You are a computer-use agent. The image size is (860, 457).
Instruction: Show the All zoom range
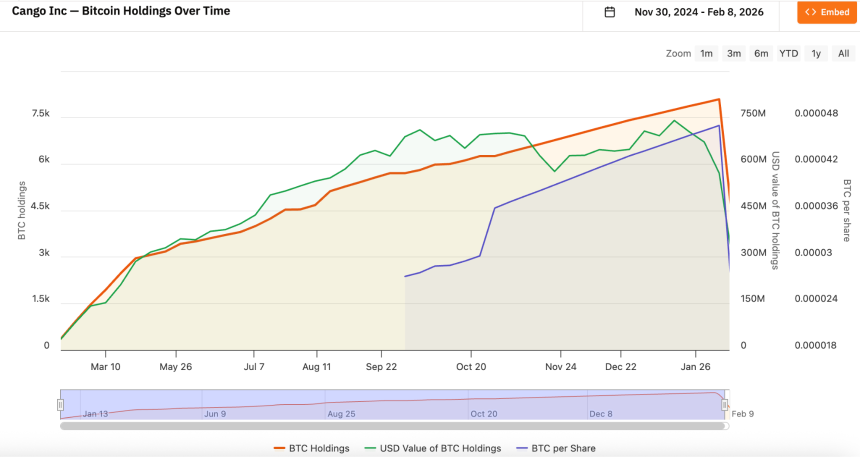click(x=844, y=53)
